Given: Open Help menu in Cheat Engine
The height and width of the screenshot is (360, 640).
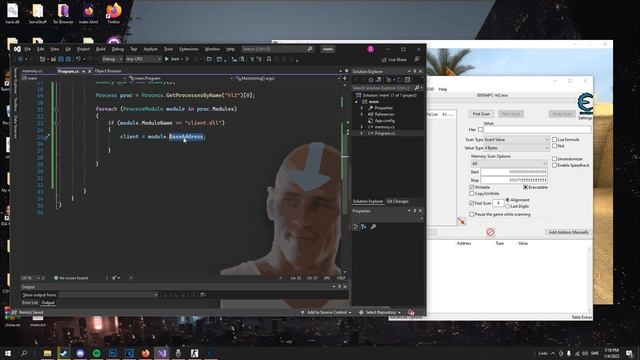Looking at the screenshot, I should pyautogui.click(x=442, y=89).
